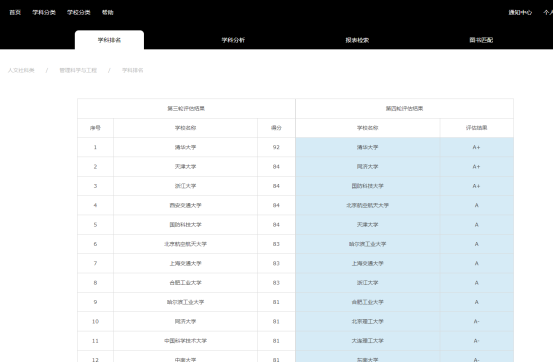Click the 序号 column header

coord(95,128)
